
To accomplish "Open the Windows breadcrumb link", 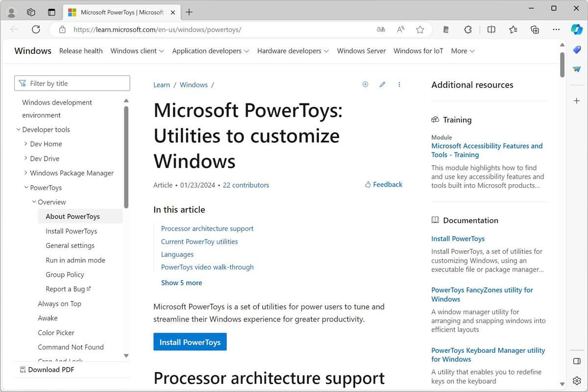I will point(194,85).
